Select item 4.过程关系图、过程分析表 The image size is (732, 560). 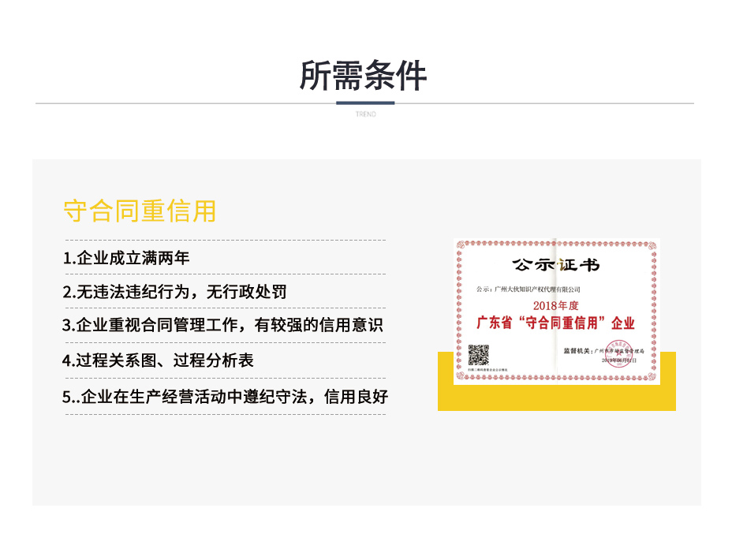pos(158,360)
